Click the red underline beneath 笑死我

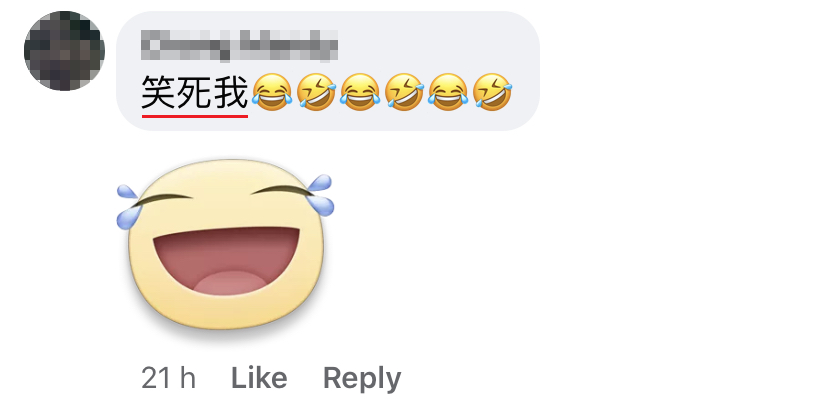(x=195, y=116)
